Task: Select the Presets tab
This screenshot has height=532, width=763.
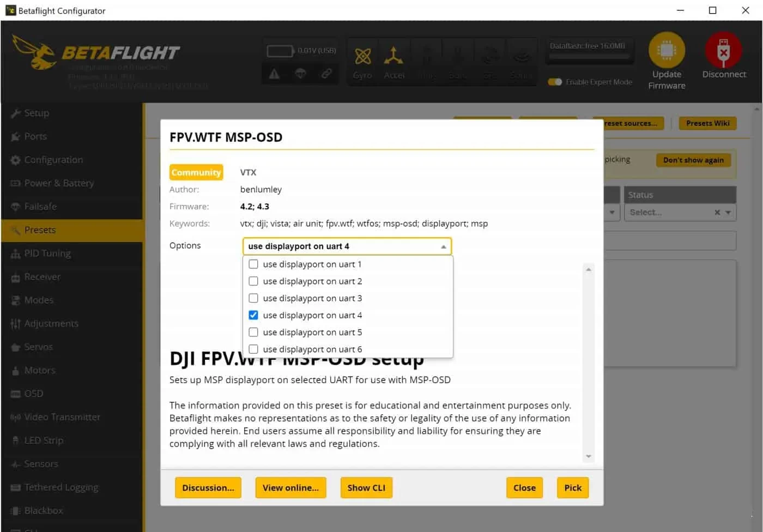Action: pyautogui.click(x=72, y=230)
